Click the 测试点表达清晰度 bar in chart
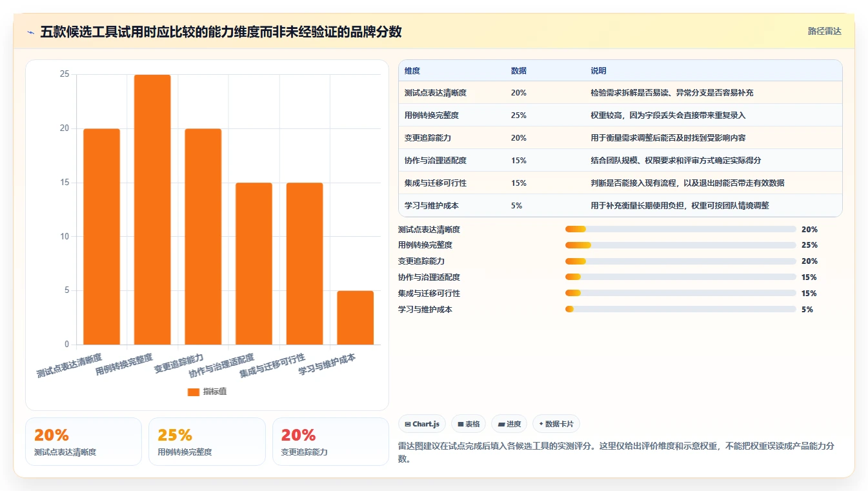This screenshot has height=491, width=868. click(x=102, y=236)
